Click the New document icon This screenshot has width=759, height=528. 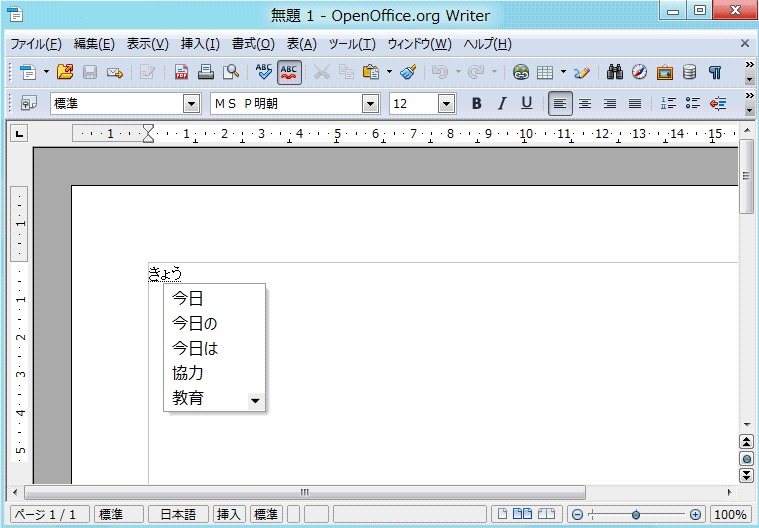pos(28,73)
